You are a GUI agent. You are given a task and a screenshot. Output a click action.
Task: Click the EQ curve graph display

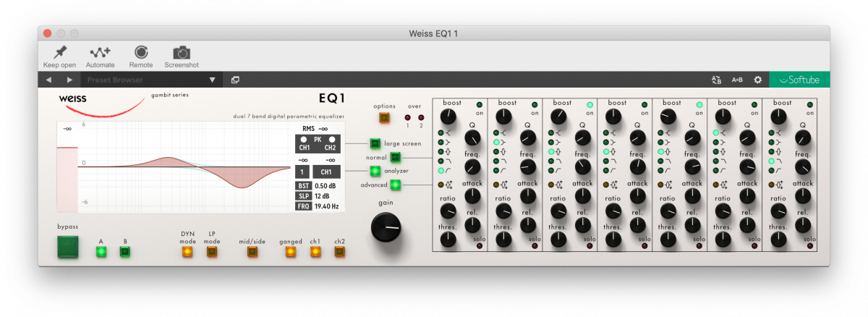point(182,166)
